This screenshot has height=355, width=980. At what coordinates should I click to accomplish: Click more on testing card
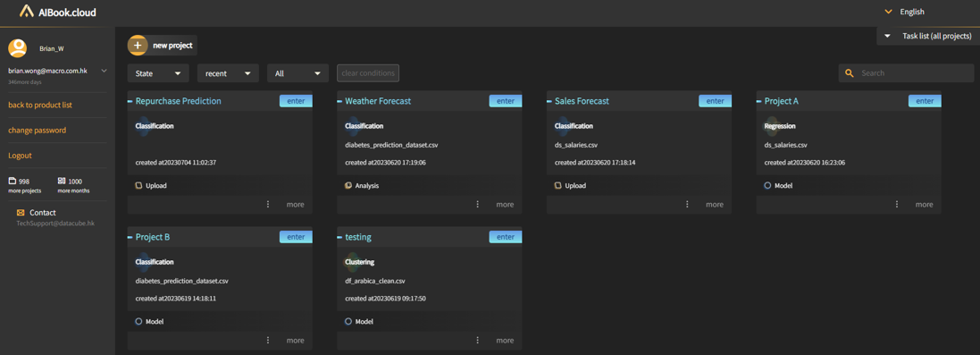(505, 340)
